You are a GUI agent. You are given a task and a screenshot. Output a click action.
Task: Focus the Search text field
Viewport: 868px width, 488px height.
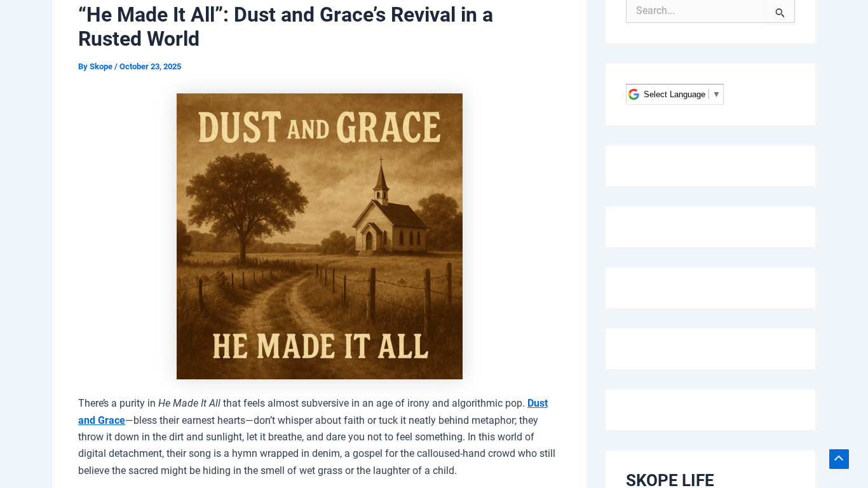click(x=696, y=11)
